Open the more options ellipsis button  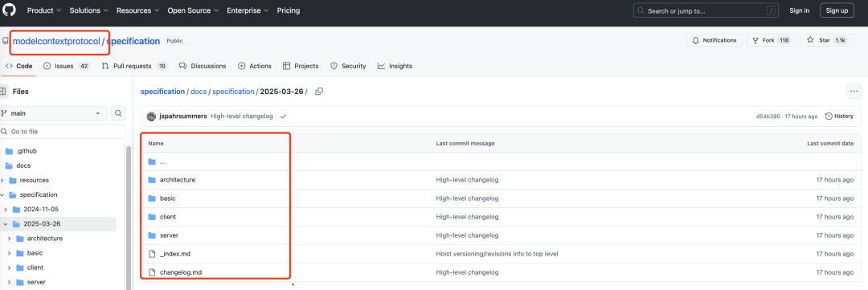coord(854,92)
